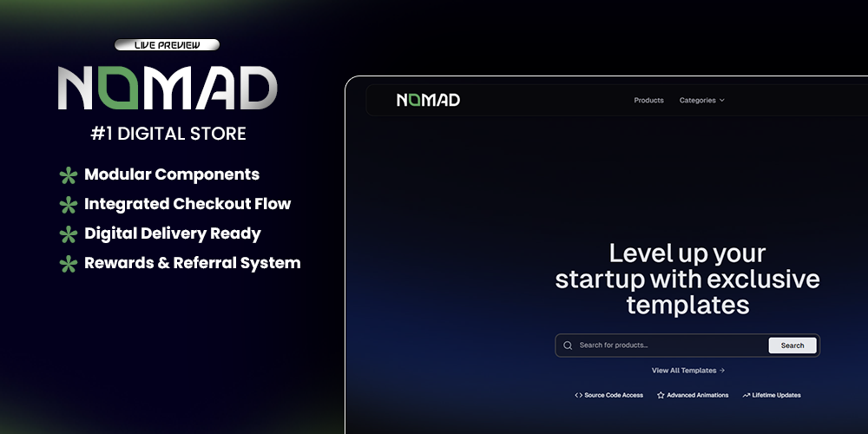The width and height of the screenshot is (868, 434).
Task: Click the large NOMAD banner logo
Action: click(168, 88)
